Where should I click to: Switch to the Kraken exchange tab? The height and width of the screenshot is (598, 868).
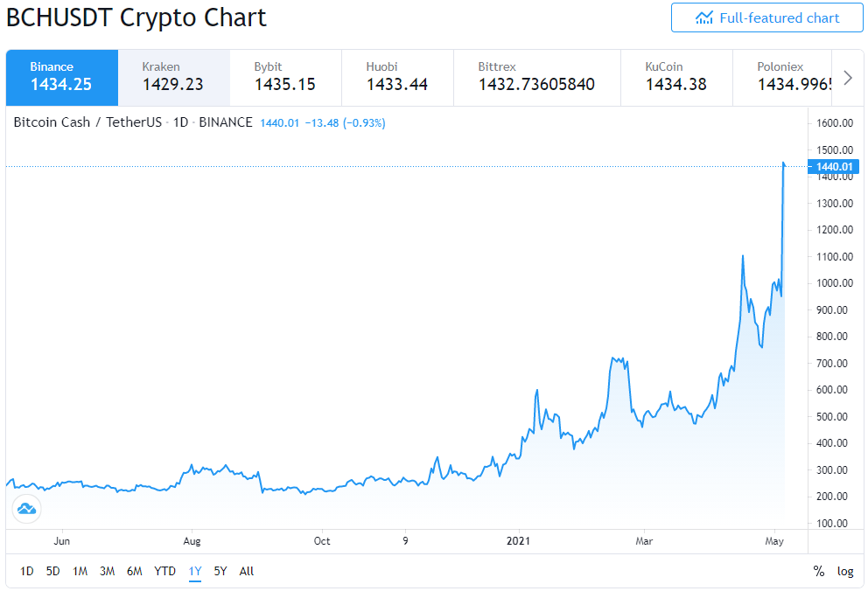click(x=174, y=78)
